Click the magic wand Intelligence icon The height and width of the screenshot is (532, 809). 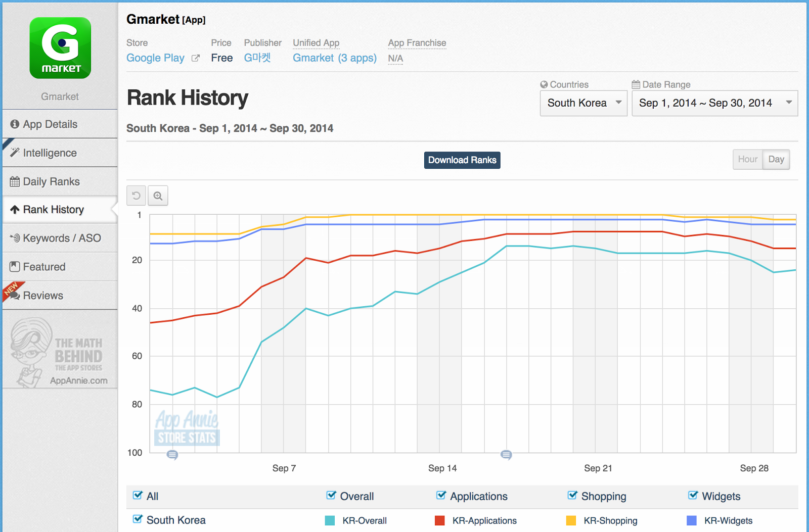pyautogui.click(x=15, y=153)
